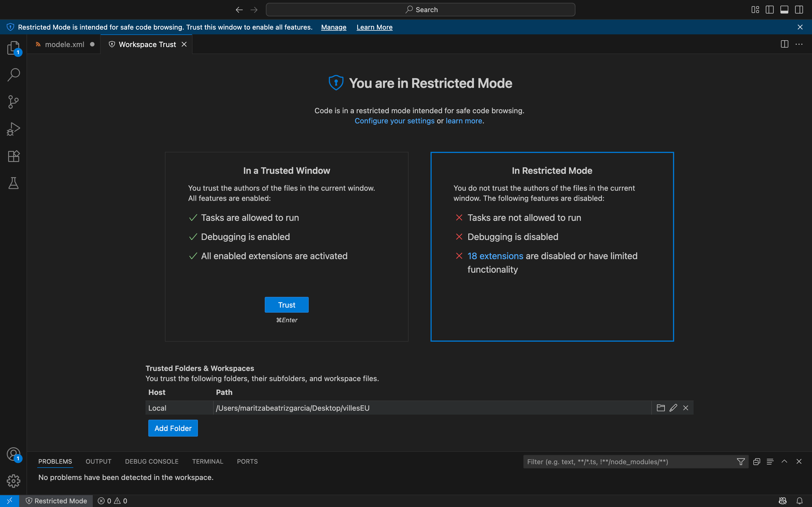The image size is (812, 507).
Task: Open the Filter Problems funnel icon
Action: tap(741, 461)
